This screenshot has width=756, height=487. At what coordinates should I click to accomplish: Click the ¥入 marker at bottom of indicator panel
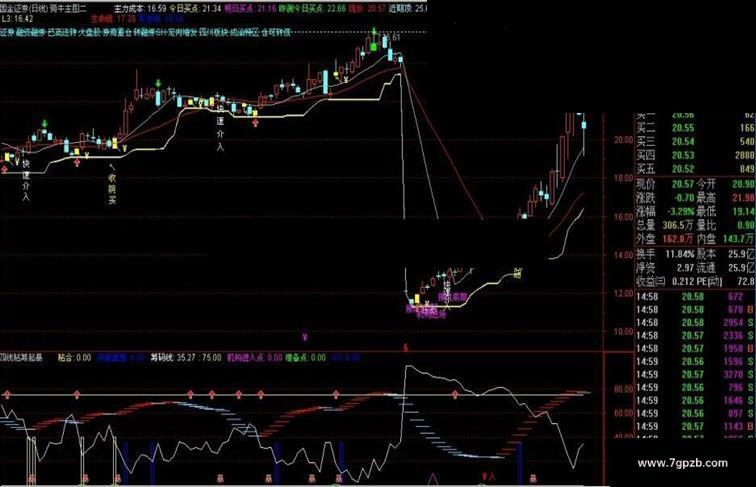pyautogui.click(x=488, y=476)
